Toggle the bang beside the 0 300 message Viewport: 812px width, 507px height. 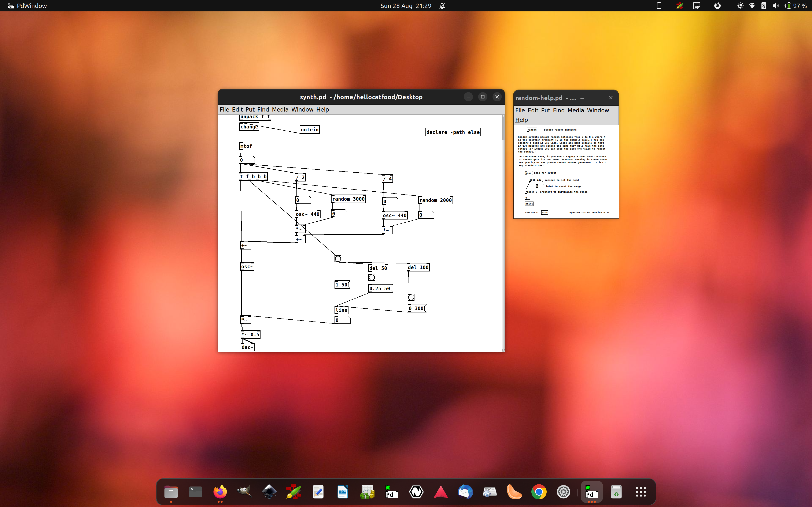coord(411,297)
